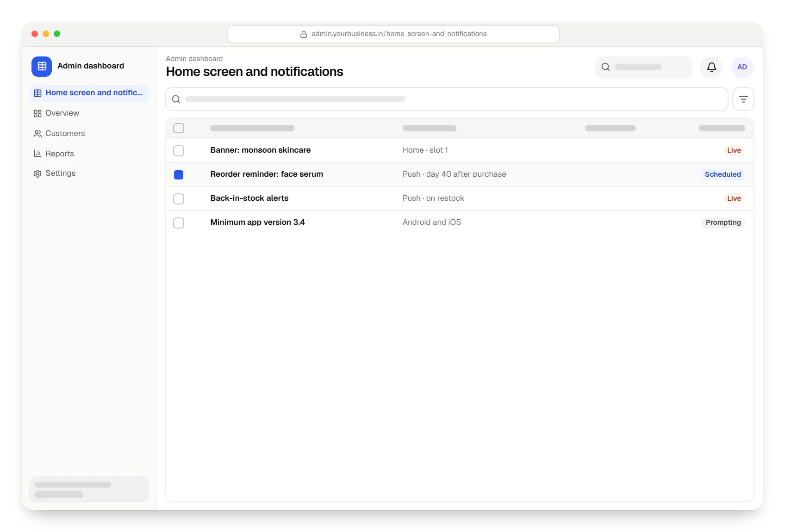This screenshot has height=532, width=785.
Task: Open the AD user avatar
Action: click(742, 68)
